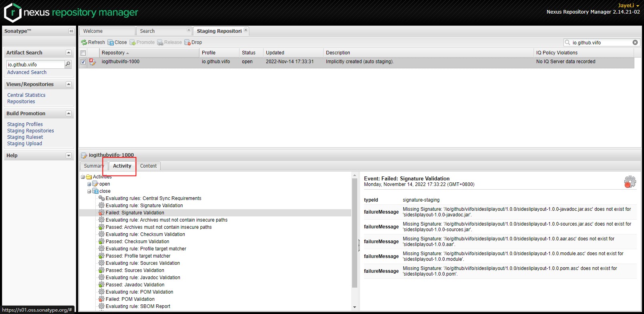Open the Central Statistics link
This screenshot has height=314, width=644.
[26, 95]
